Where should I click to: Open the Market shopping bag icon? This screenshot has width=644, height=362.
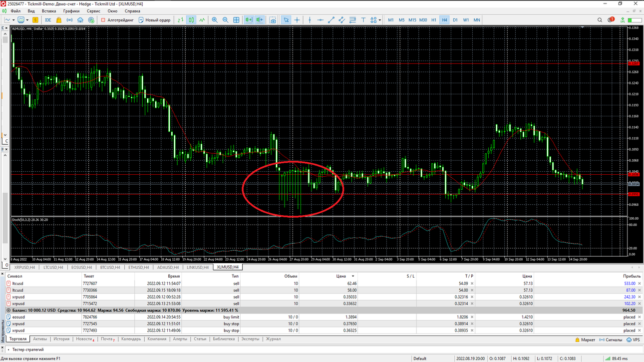coord(59,20)
